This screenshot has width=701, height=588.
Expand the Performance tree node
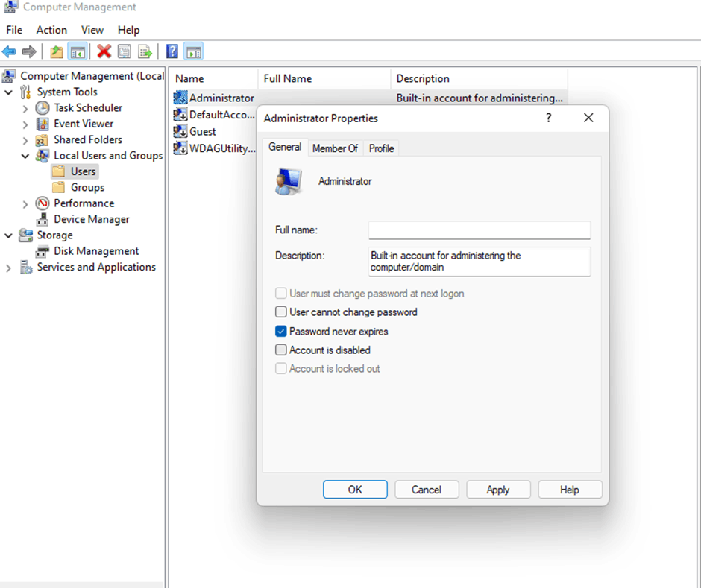(23, 203)
